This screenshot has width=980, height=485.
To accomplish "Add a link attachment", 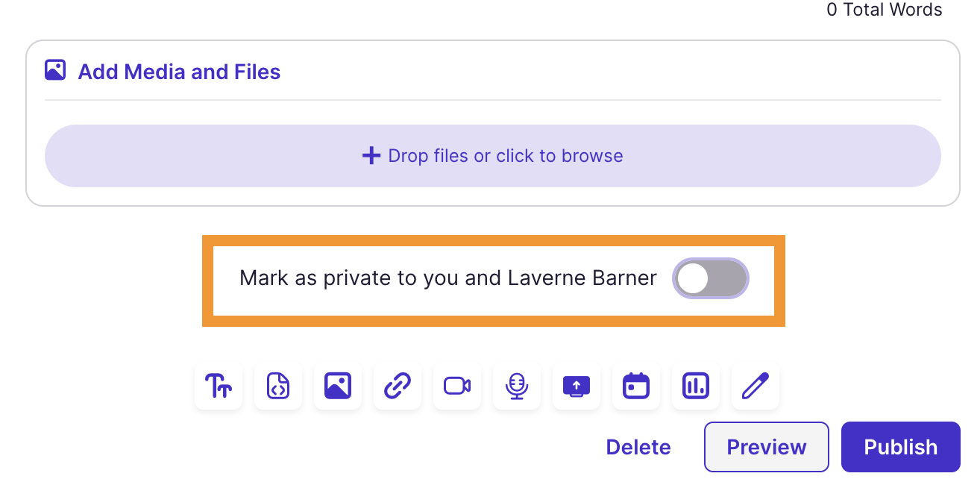I will (397, 386).
